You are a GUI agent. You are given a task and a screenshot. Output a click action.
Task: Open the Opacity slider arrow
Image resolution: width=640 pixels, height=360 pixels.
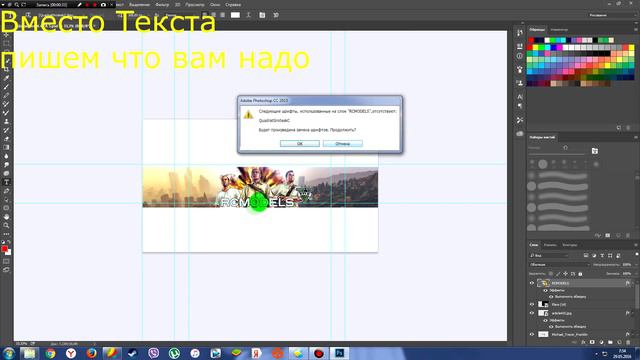click(x=636, y=265)
